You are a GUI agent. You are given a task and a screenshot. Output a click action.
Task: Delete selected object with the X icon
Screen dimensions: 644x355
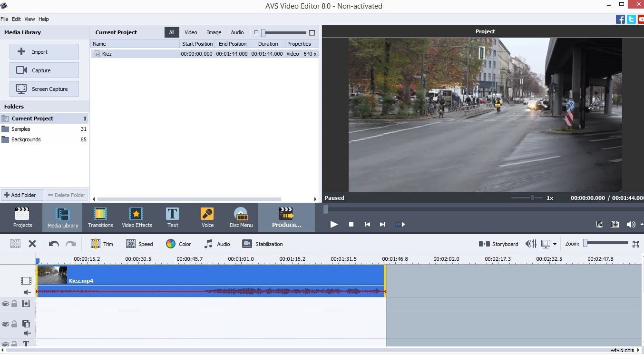[x=32, y=244]
